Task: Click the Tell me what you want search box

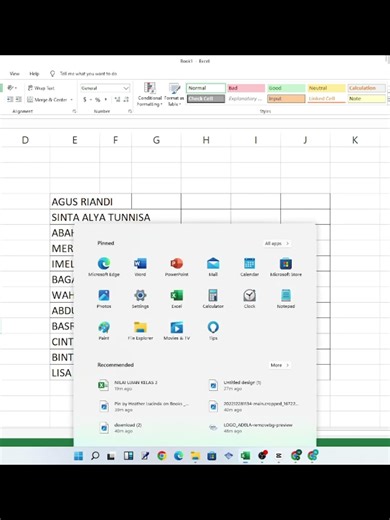Action: pos(88,74)
